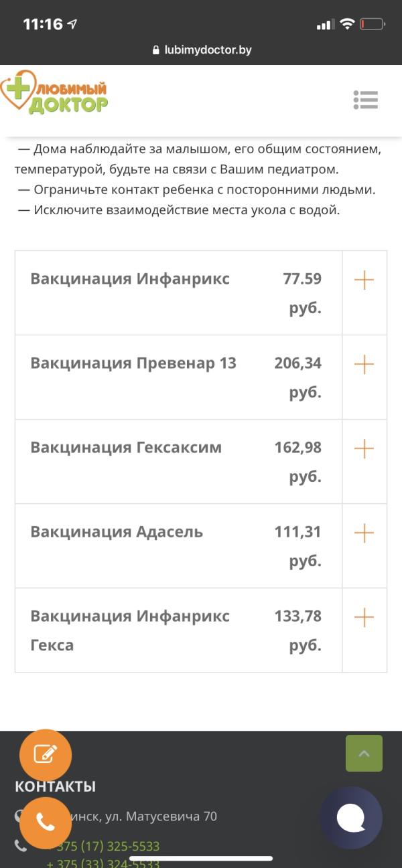Expand Вакцинация Инфанрикс Гекса plus icon
The width and height of the screenshot is (402, 868).
point(364,618)
